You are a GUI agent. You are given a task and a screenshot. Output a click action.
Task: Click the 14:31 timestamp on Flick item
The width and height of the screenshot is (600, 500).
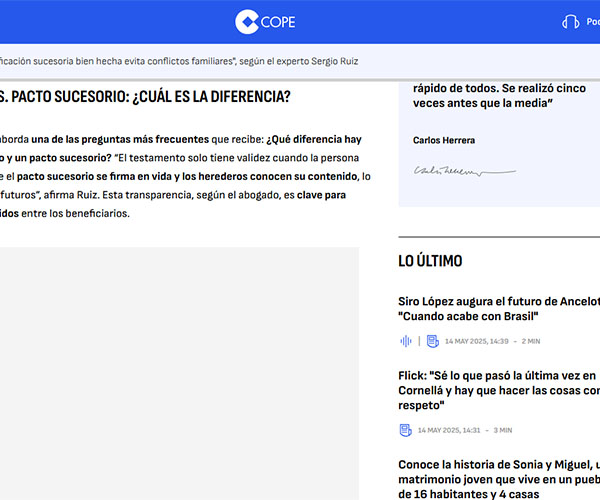tap(449, 430)
